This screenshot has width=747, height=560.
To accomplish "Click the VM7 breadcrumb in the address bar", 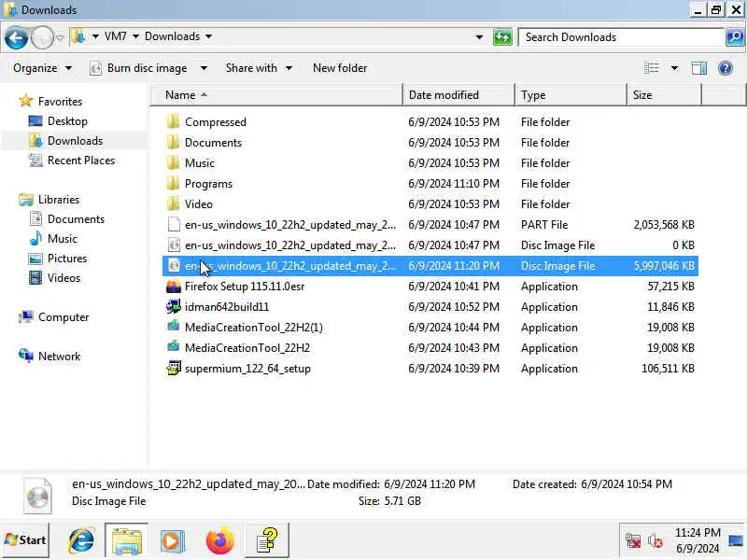I will (x=115, y=36).
